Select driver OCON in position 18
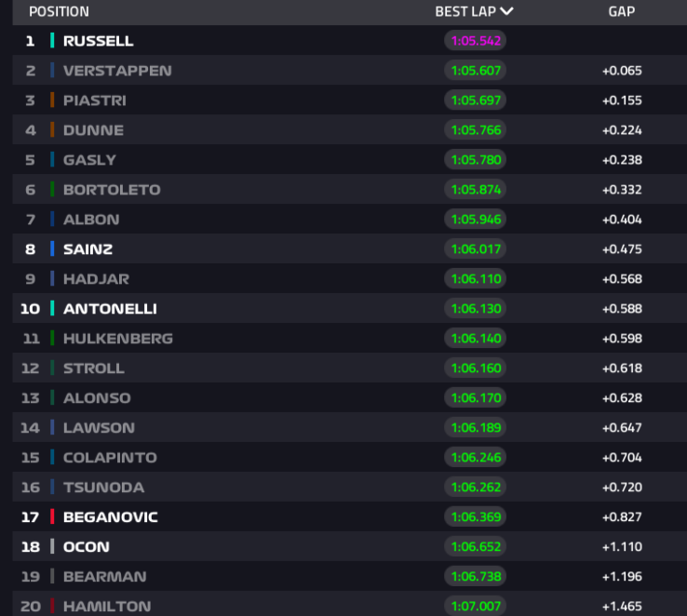The width and height of the screenshot is (687, 616). (x=86, y=547)
